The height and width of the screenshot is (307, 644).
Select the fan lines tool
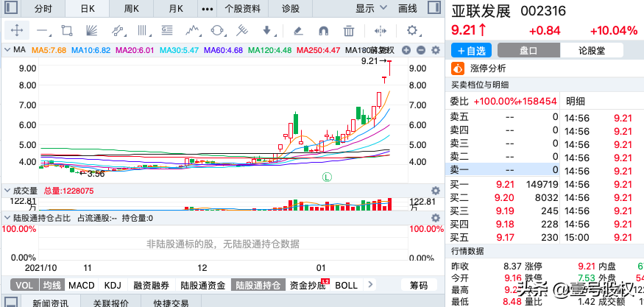[x=91, y=30]
